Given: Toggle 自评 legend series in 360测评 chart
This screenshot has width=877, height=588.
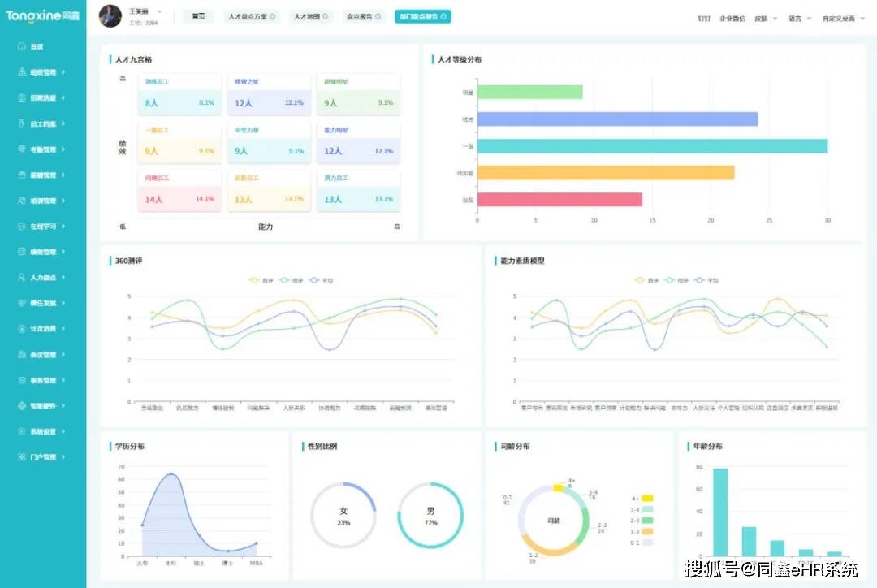Looking at the screenshot, I should pos(261,280).
